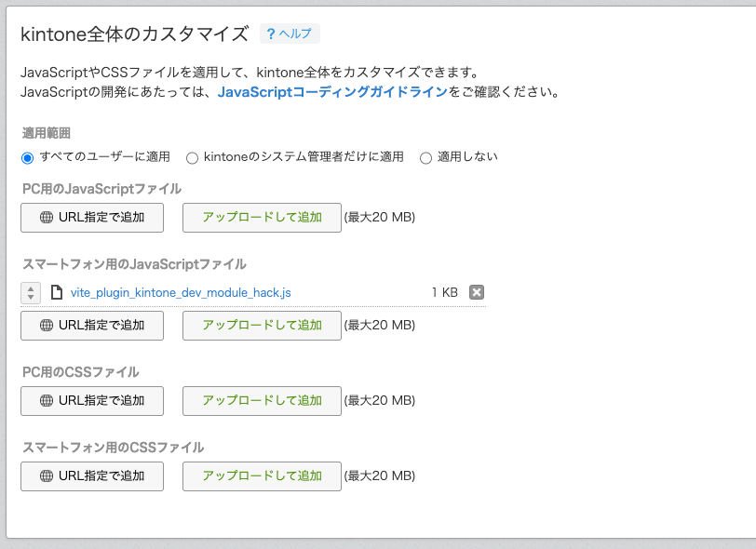Click URL指定で追加 under PC用のCSSファイル
756x549 pixels.
click(92, 400)
